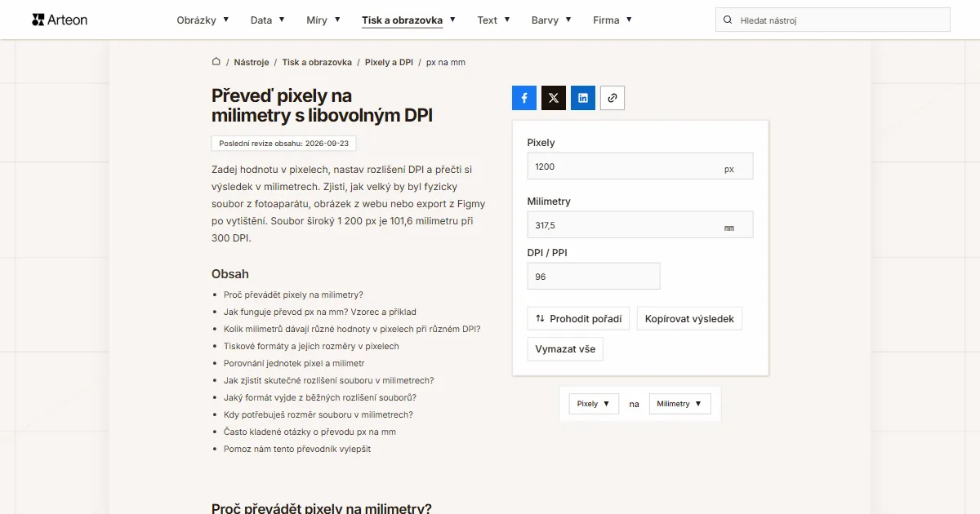This screenshot has height=514, width=980.
Task: Open the Text menu
Action: [x=493, y=20]
